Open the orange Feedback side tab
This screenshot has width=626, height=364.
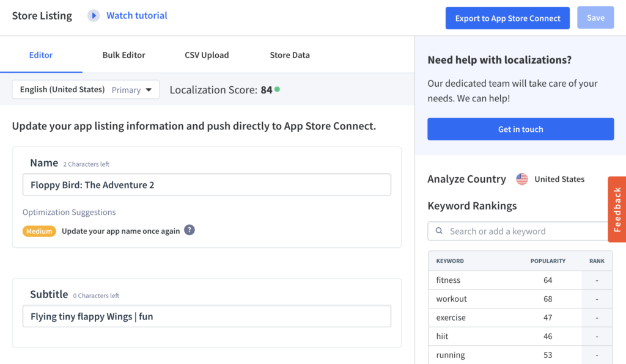pos(617,209)
